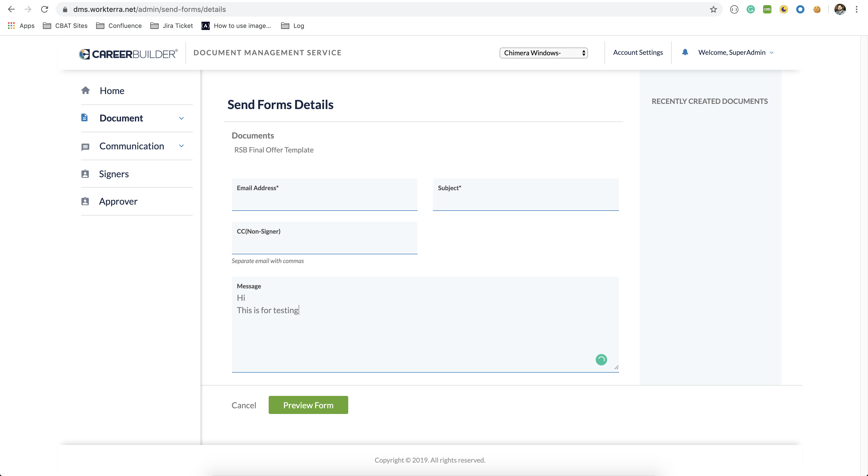868x476 pixels.
Task: Click the CareerBuilder logo
Action: [x=128, y=53]
